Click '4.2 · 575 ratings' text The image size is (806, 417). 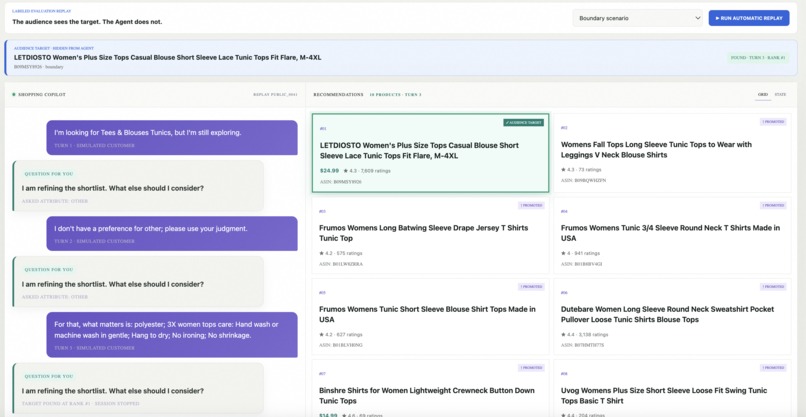(x=343, y=253)
